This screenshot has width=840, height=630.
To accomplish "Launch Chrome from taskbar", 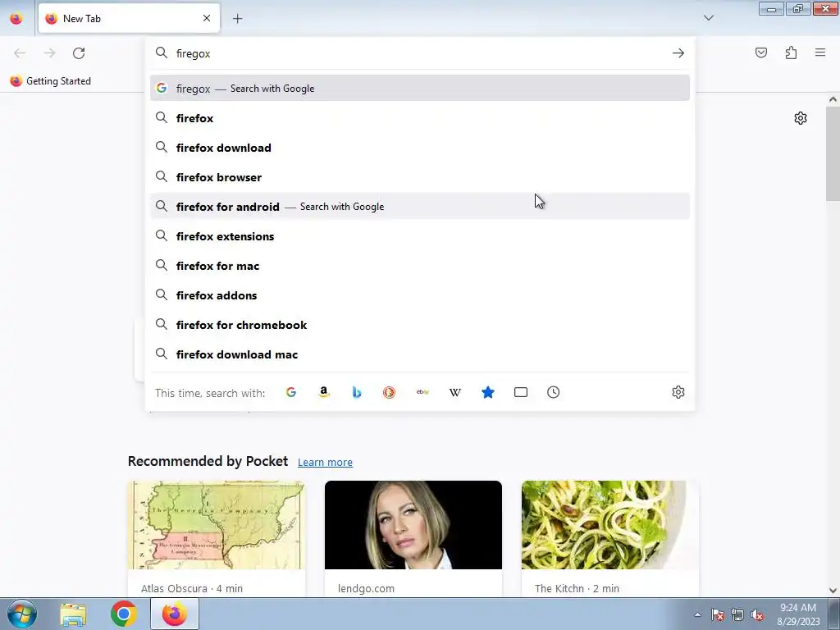I will point(124,614).
